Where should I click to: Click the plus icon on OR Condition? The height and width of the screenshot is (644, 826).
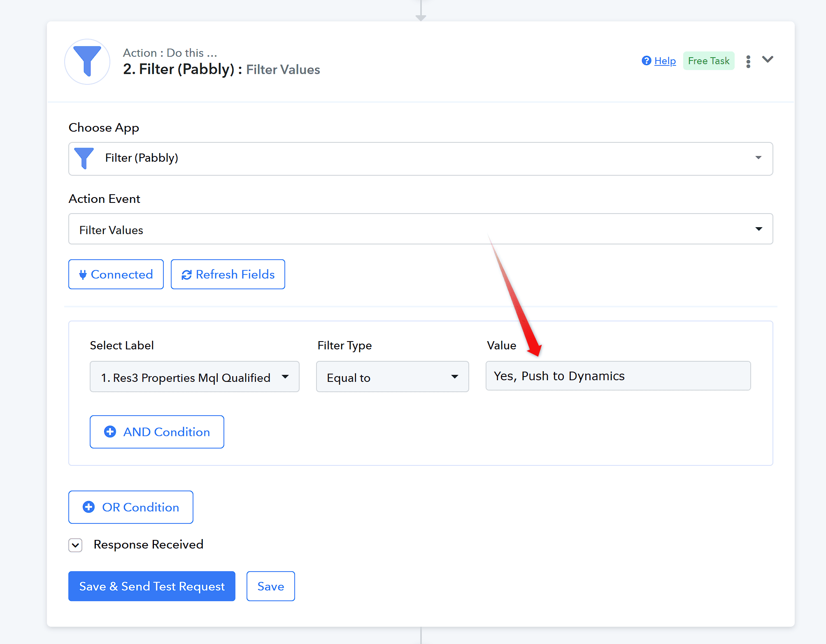pos(88,507)
